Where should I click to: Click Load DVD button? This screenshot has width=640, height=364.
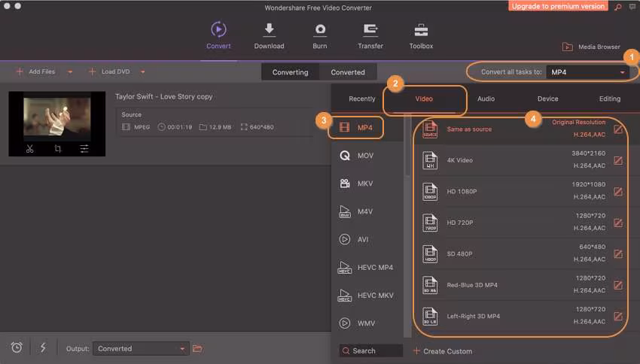(109, 71)
